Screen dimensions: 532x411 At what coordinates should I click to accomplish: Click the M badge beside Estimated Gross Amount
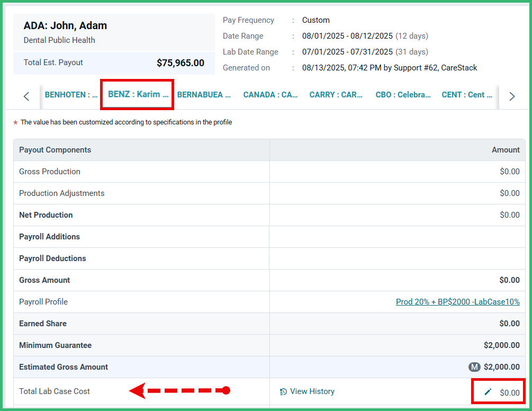pos(474,367)
